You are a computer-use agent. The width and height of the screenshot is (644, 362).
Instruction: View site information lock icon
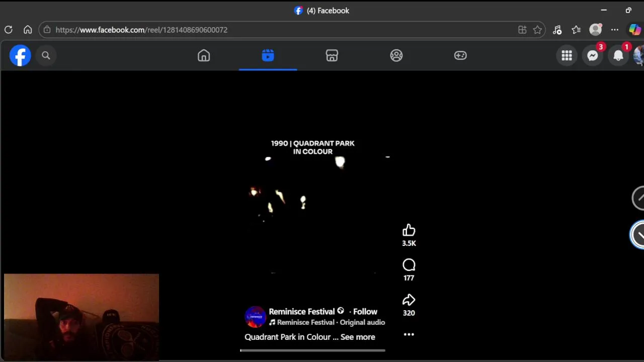click(x=47, y=30)
